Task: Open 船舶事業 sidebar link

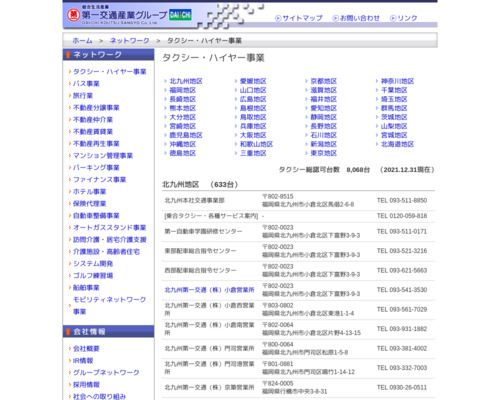Action: [x=86, y=288]
